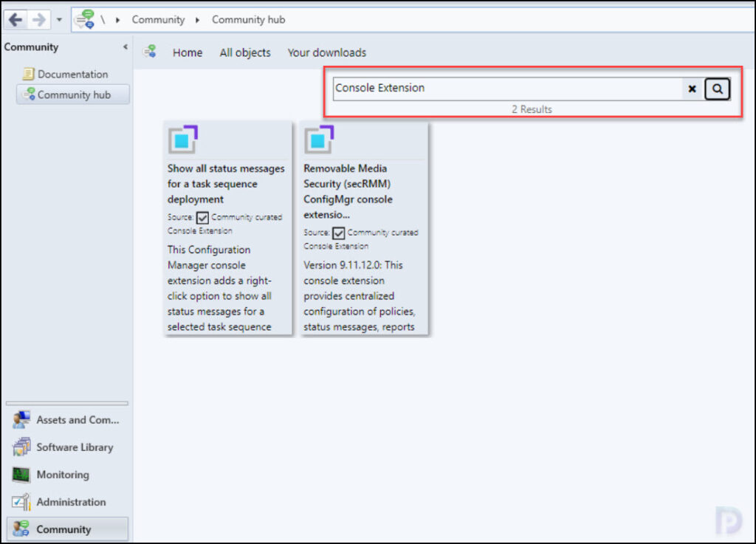
Task: Clear the search text with X button
Action: [693, 89]
